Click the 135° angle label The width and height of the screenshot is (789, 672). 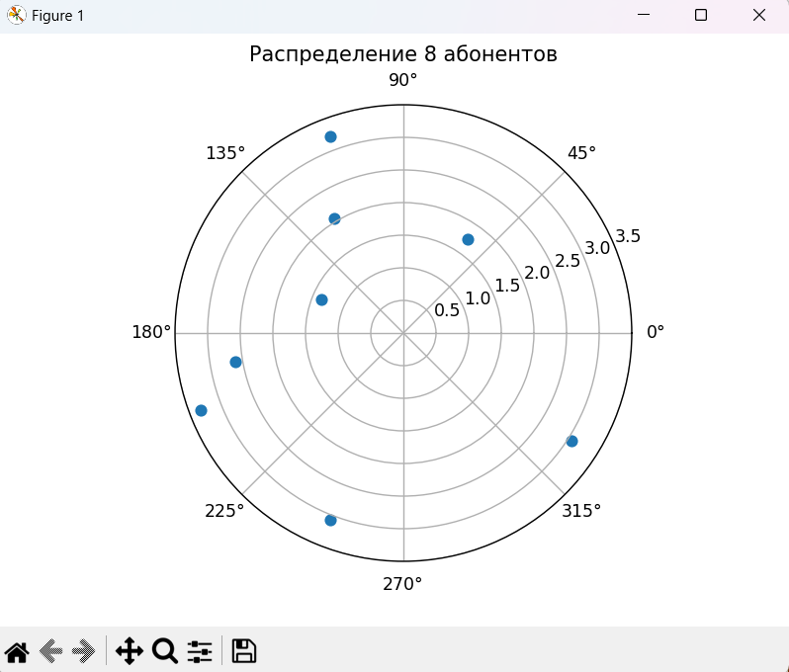(225, 153)
